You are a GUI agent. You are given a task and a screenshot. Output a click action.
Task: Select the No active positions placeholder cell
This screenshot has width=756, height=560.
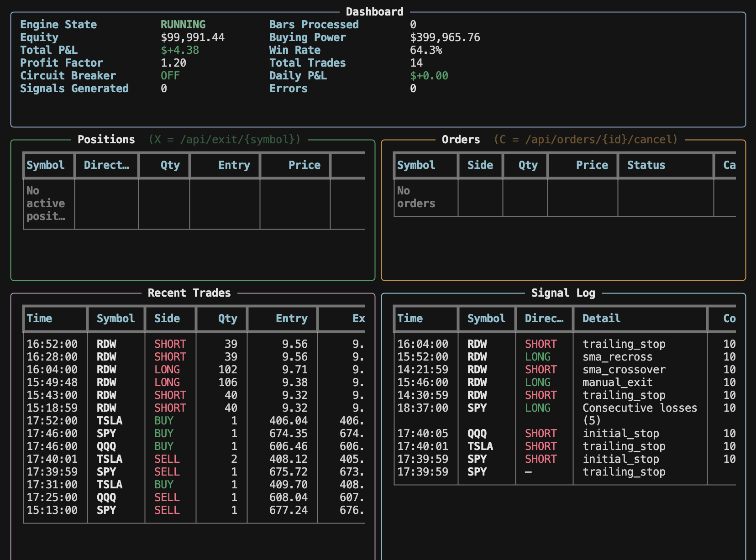click(46, 203)
